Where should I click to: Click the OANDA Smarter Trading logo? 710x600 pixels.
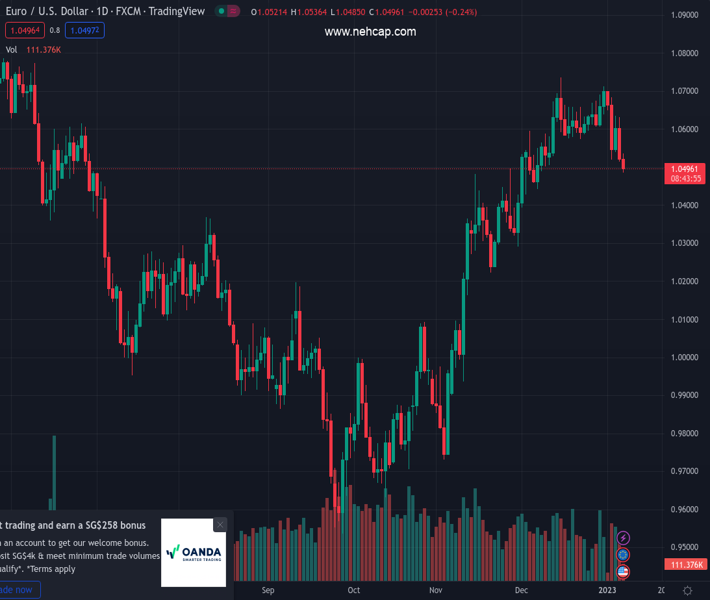click(194, 553)
